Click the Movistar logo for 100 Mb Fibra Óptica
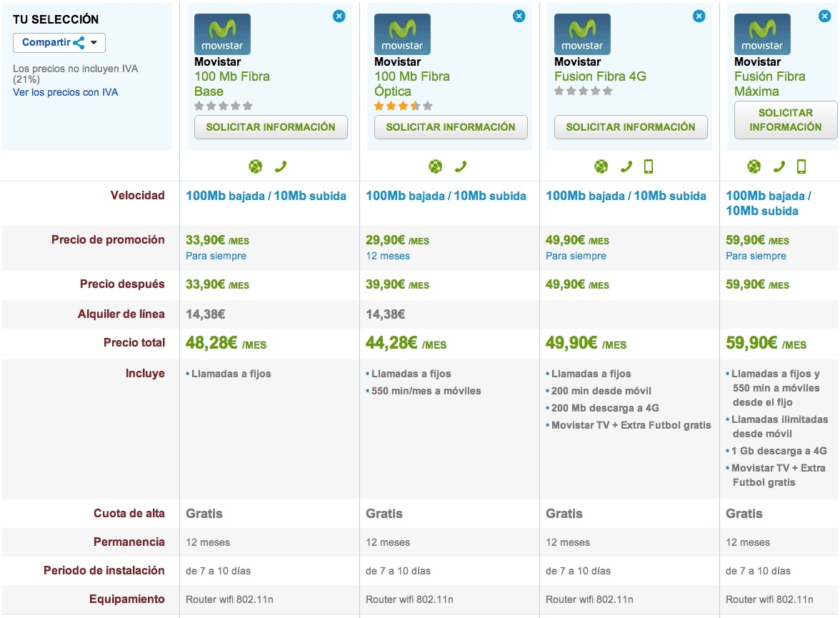Image resolution: width=840 pixels, height=618 pixels. [x=402, y=34]
